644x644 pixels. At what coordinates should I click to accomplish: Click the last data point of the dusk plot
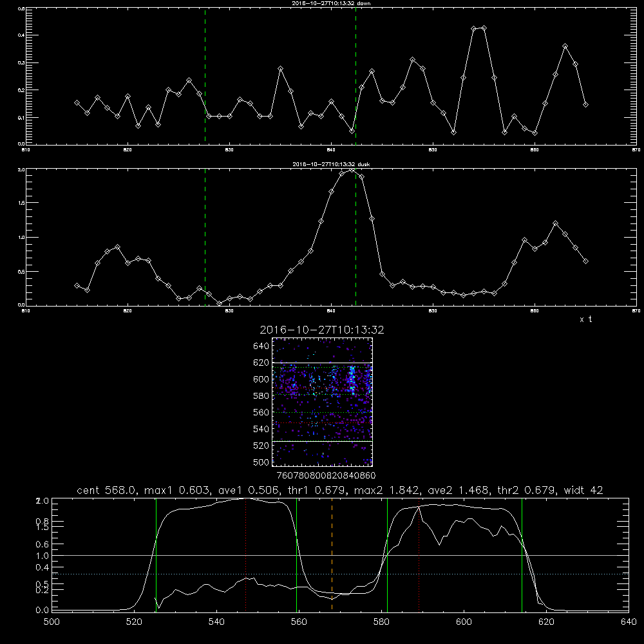pyautogui.click(x=585, y=261)
